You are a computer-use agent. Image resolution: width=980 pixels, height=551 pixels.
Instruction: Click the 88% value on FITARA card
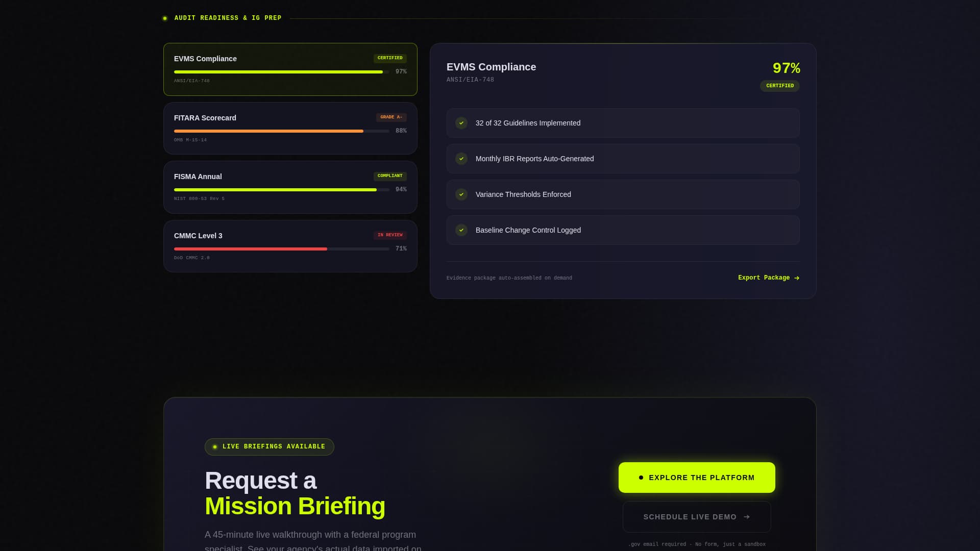click(401, 131)
